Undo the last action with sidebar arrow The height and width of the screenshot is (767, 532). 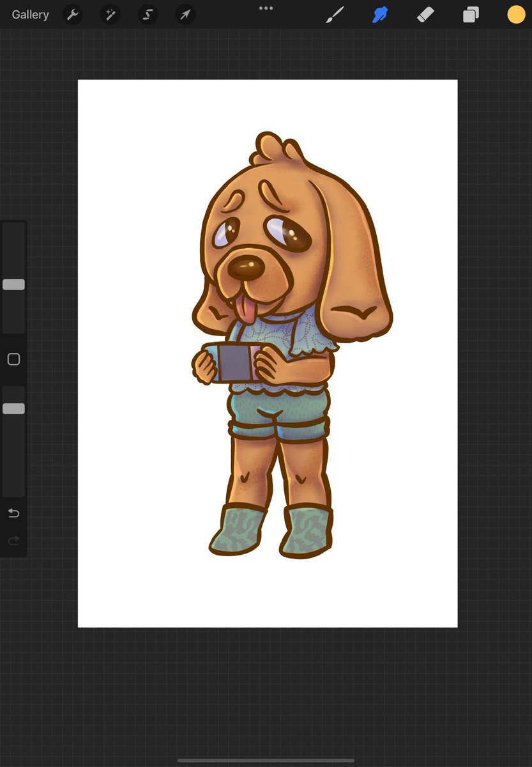tap(13, 513)
